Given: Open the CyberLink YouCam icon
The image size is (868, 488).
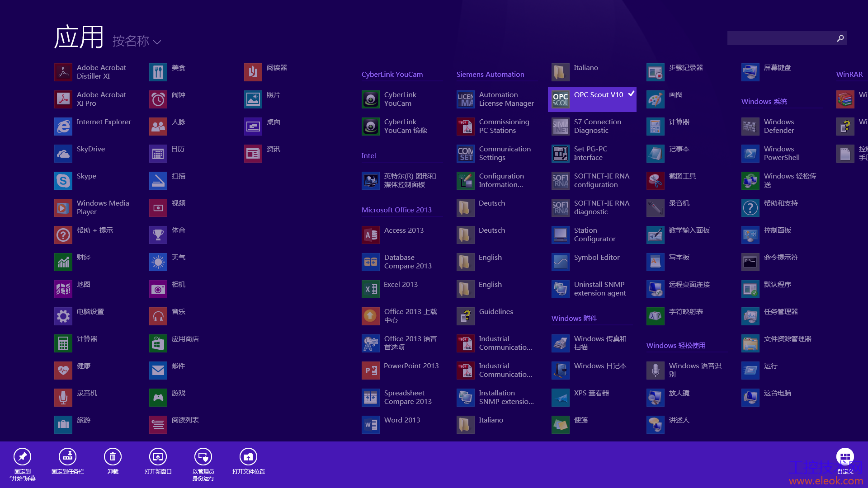Looking at the screenshot, I should point(371,99).
